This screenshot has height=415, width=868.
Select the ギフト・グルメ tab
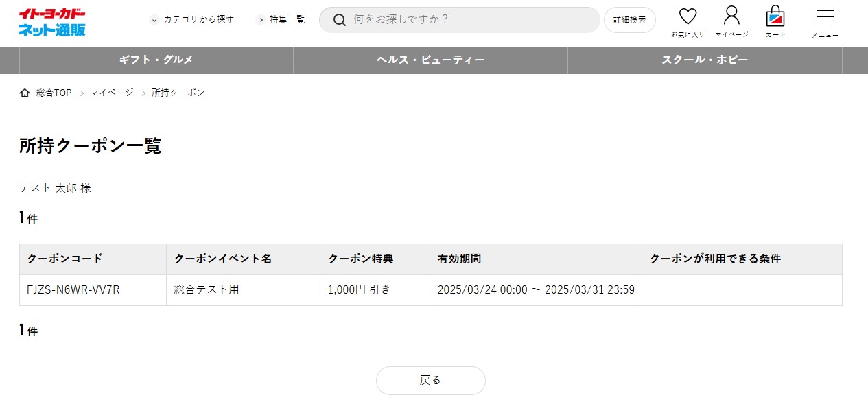pos(156,60)
